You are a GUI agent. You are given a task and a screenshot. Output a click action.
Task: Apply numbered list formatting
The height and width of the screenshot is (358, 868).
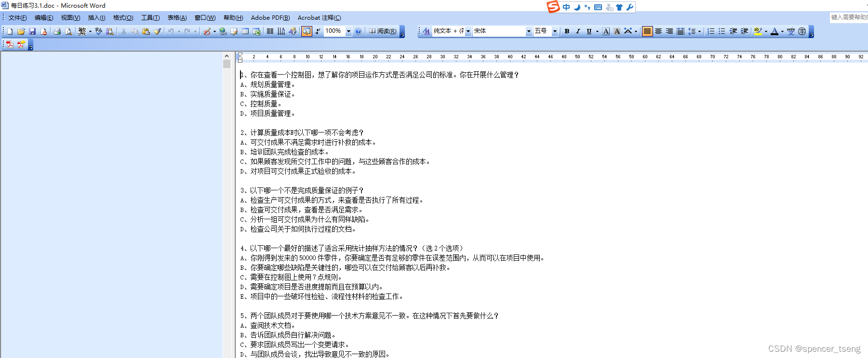pyautogui.click(x=711, y=31)
